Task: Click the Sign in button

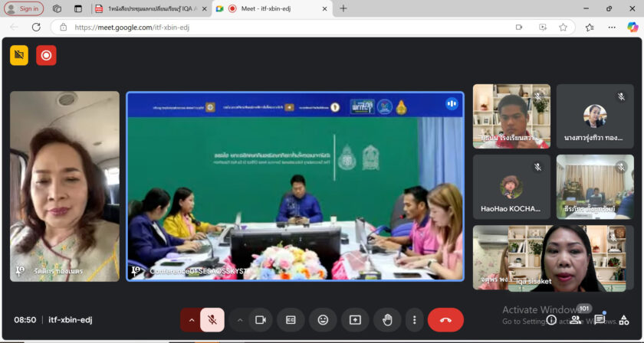Action: 24,8
